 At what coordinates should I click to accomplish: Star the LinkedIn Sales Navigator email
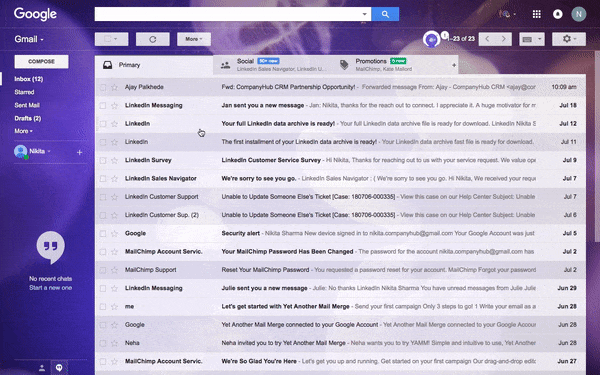(114, 179)
